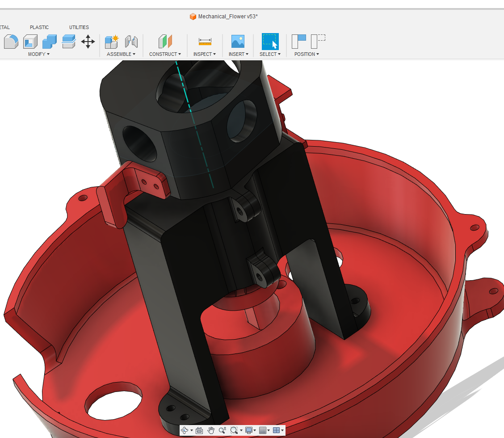Open the ASSEMBLE dropdown menu
This screenshot has width=504, height=438.
point(121,54)
